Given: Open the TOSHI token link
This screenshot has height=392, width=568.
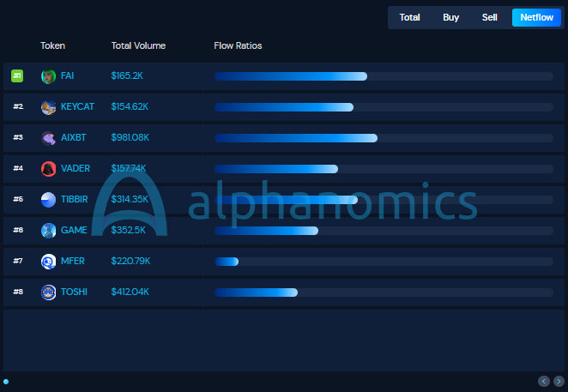Looking at the screenshot, I should click(x=74, y=292).
